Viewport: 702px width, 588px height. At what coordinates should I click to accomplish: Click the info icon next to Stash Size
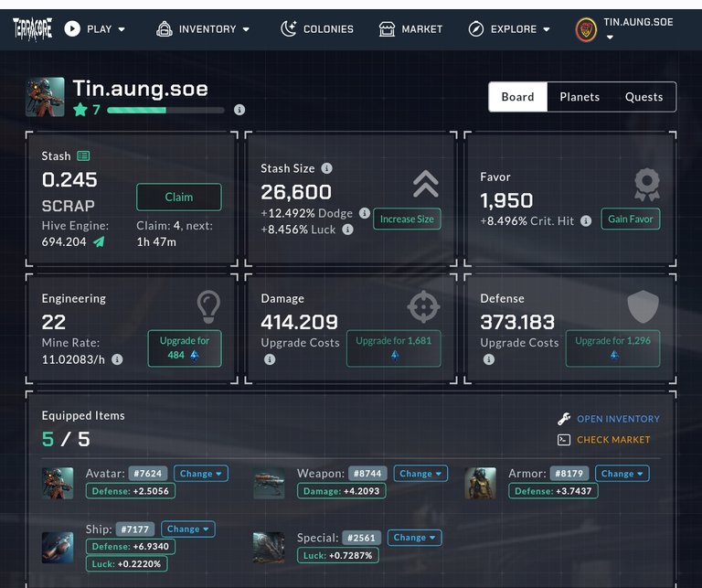click(x=327, y=168)
